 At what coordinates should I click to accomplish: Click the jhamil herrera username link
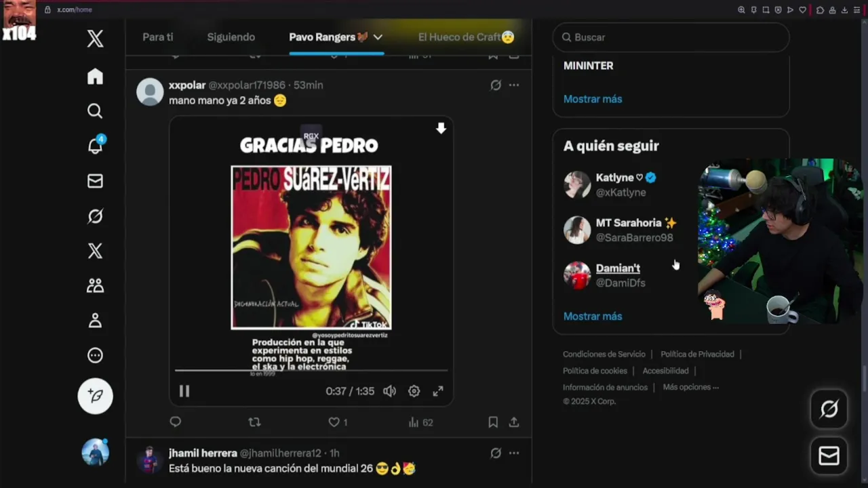click(x=203, y=453)
